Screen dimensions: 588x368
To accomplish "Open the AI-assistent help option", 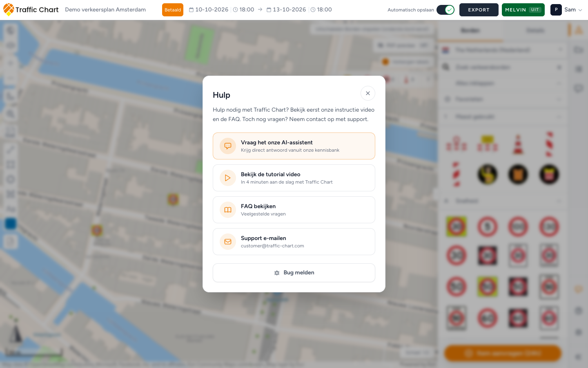I will (294, 146).
